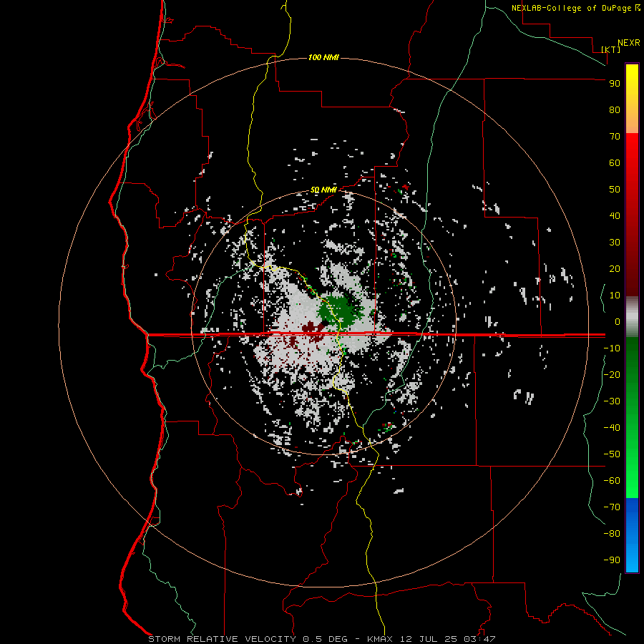Click the -50 value on the color scale
Image resolution: width=644 pixels, height=644 pixels.
[x=612, y=454]
